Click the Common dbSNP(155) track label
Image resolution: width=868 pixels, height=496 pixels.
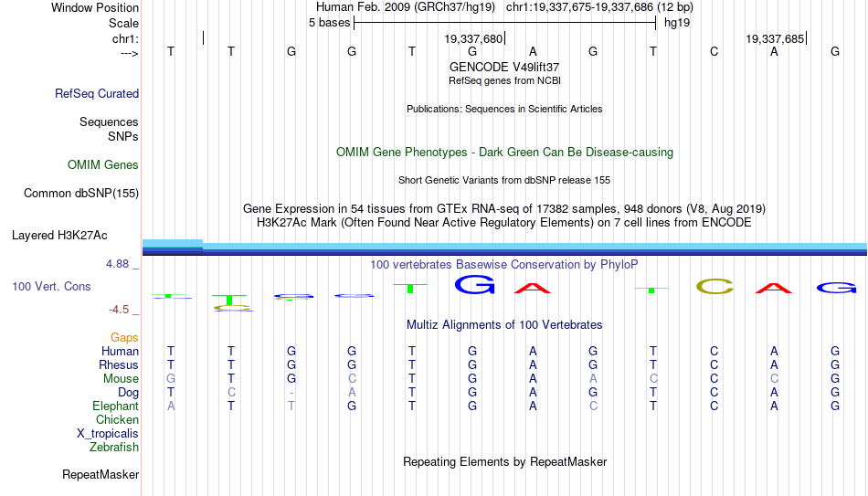point(81,194)
